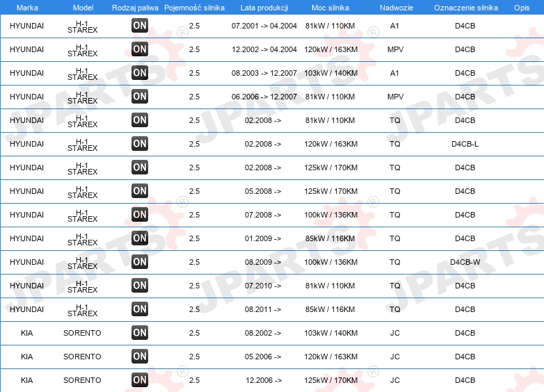The height and width of the screenshot is (392, 544).
Task: Click the body type MPV in the 12.2002 row
Action: click(396, 49)
